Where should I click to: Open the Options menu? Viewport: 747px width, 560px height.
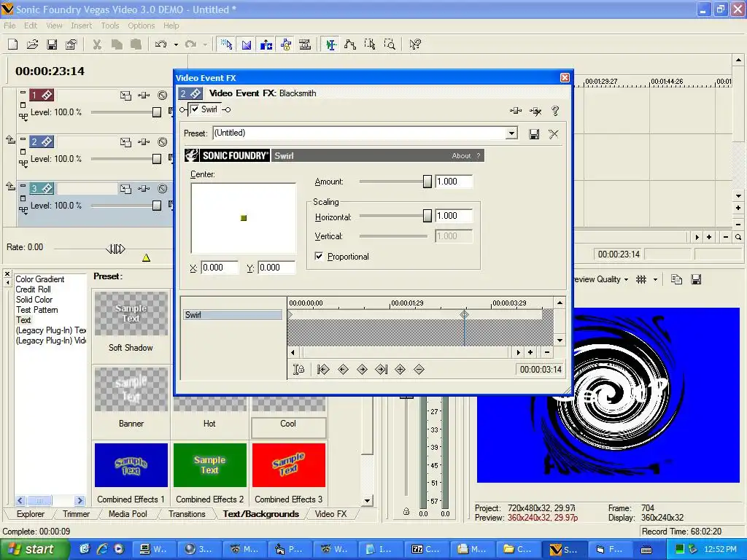[141, 26]
